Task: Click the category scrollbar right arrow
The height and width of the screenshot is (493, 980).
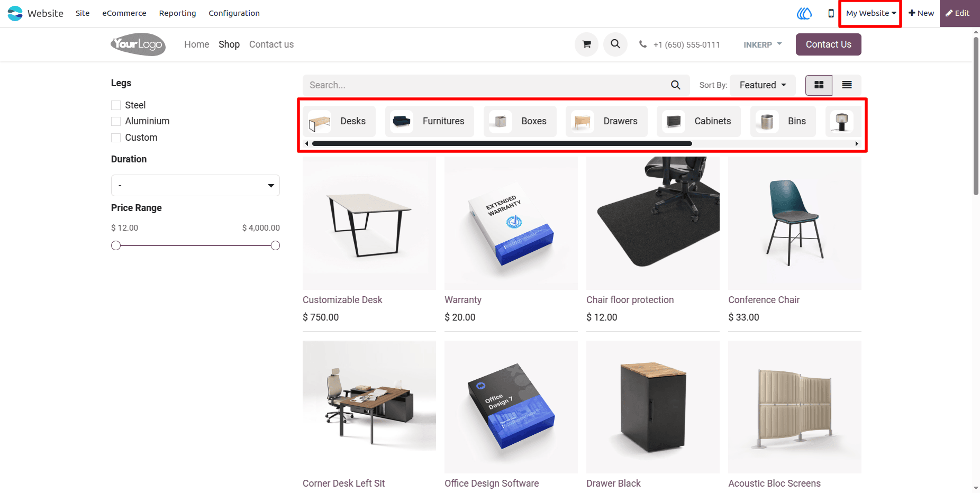Action: pyautogui.click(x=857, y=143)
